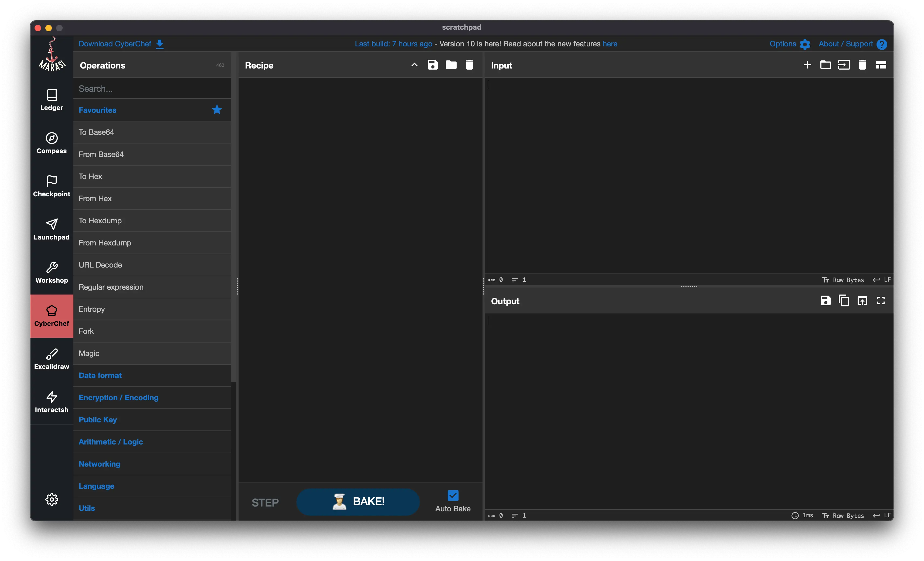
Task: Replace input with output icon
Action: [x=862, y=300]
